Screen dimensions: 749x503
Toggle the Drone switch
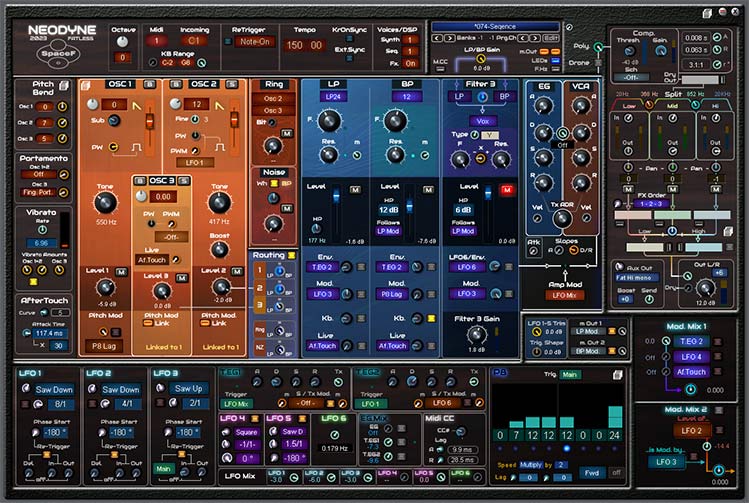pyautogui.click(x=598, y=63)
